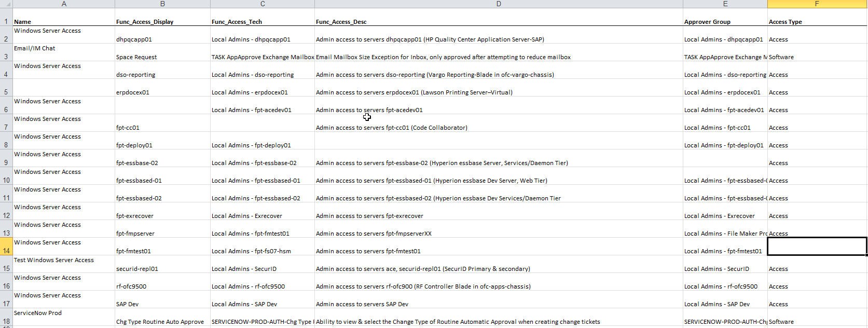Select the fpt-essbased-02 display cell

[x=162, y=194]
